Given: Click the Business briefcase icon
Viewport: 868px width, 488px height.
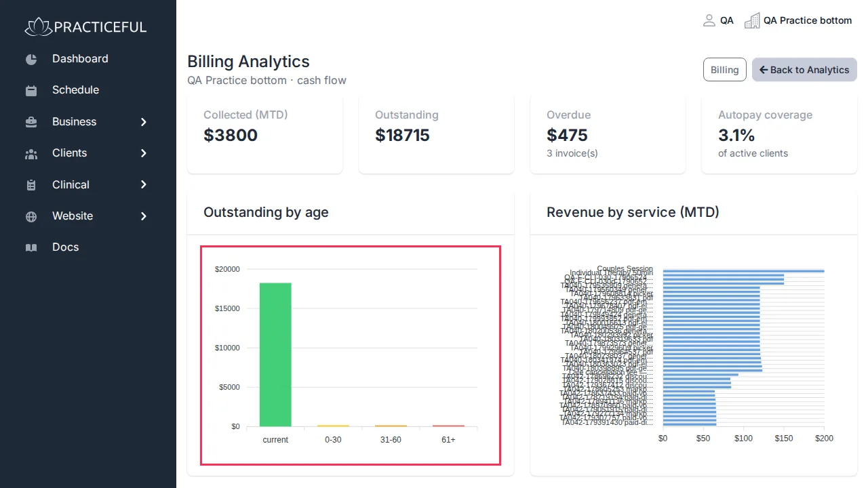Looking at the screenshot, I should click(x=31, y=122).
